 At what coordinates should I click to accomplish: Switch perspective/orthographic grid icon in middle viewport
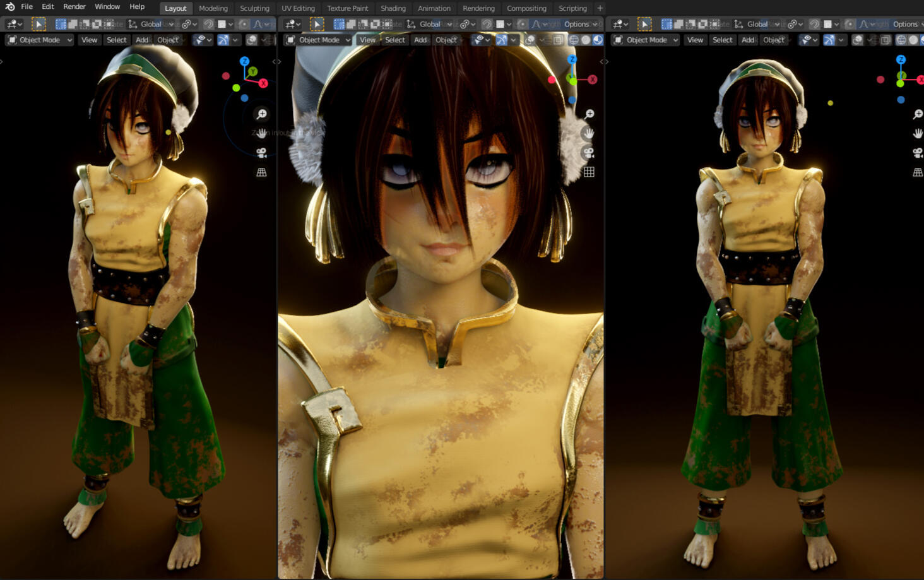pos(588,172)
